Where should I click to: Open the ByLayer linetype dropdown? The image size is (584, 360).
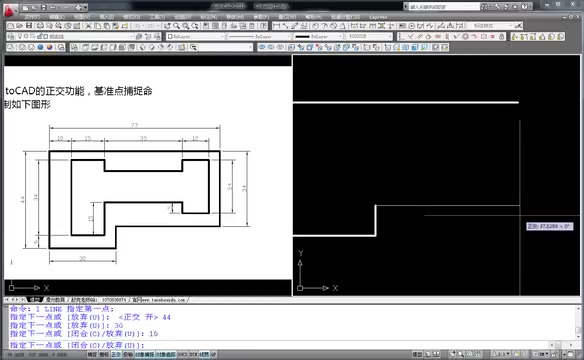(x=259, y=36)
